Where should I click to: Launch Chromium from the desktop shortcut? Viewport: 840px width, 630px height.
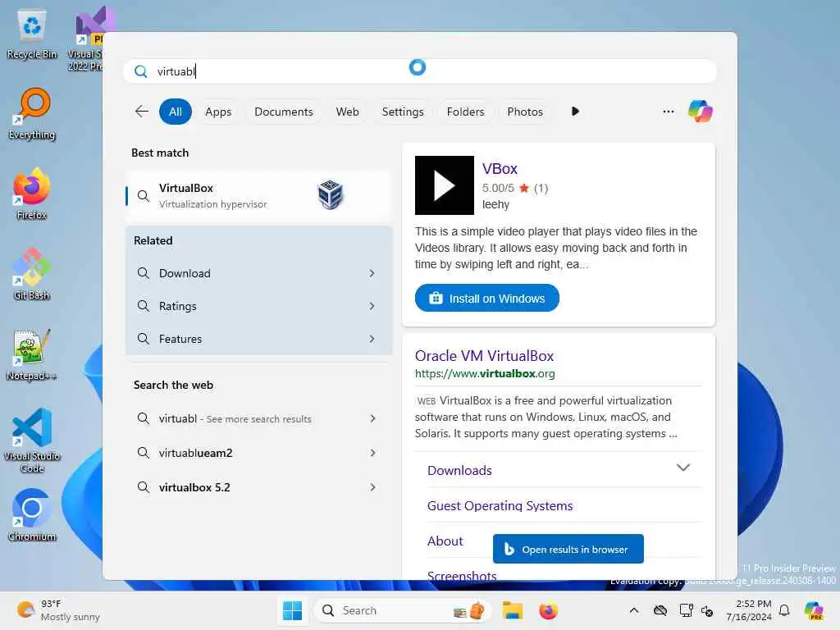click(x=32, y=515)
